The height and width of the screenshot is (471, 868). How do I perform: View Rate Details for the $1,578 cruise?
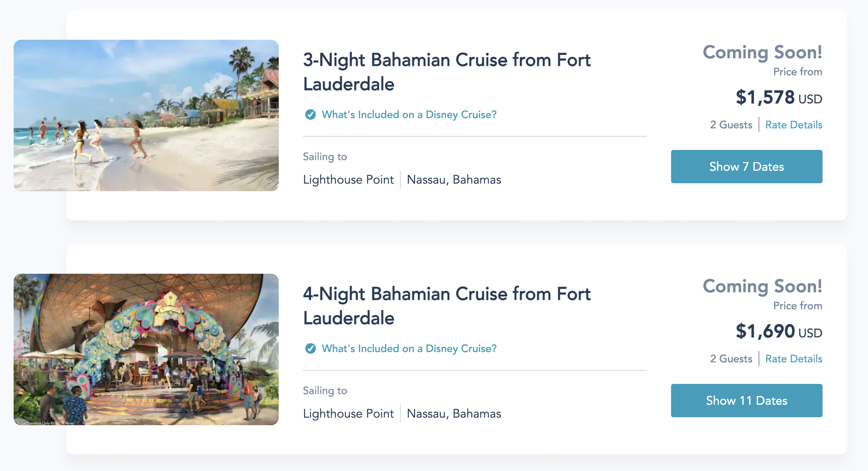click(x=793, y=125)
